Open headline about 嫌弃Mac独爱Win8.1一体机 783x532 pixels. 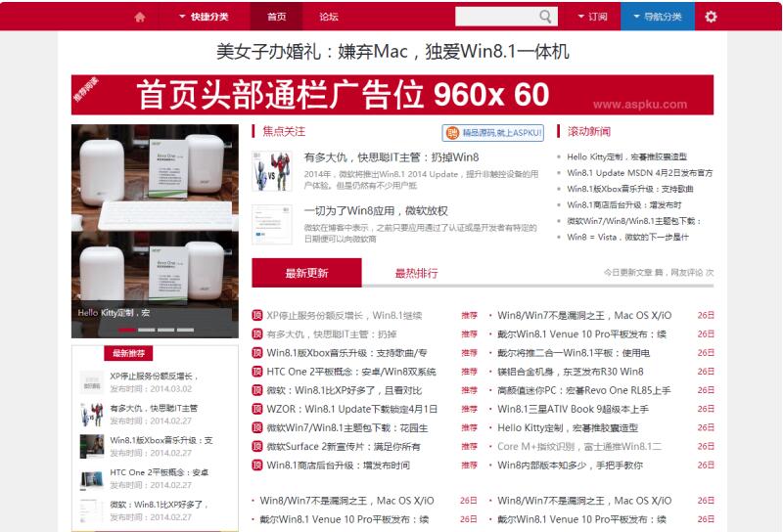(x=391, y=52)
